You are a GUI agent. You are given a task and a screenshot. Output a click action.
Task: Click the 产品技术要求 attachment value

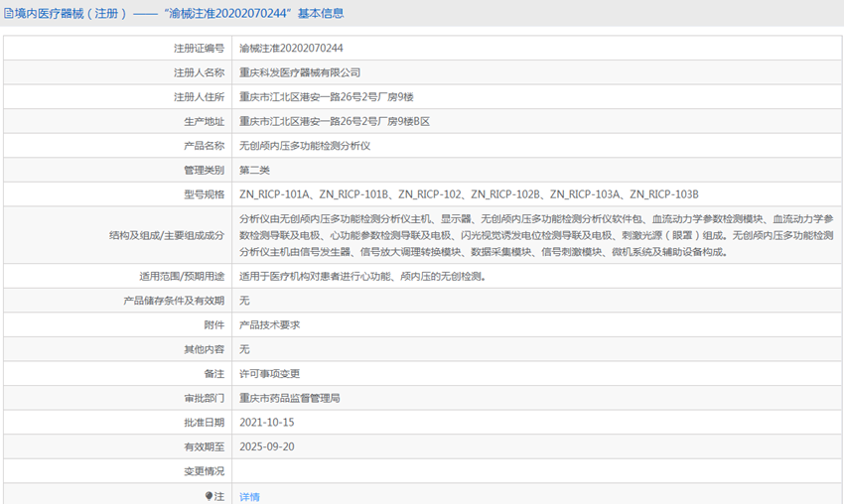coord(269,324)
